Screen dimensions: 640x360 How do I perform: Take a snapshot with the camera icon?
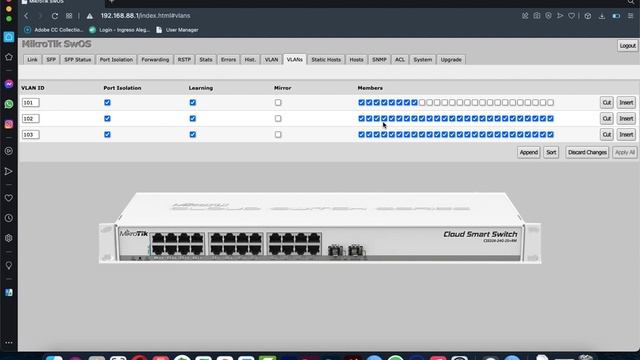[x=537, y=16]
